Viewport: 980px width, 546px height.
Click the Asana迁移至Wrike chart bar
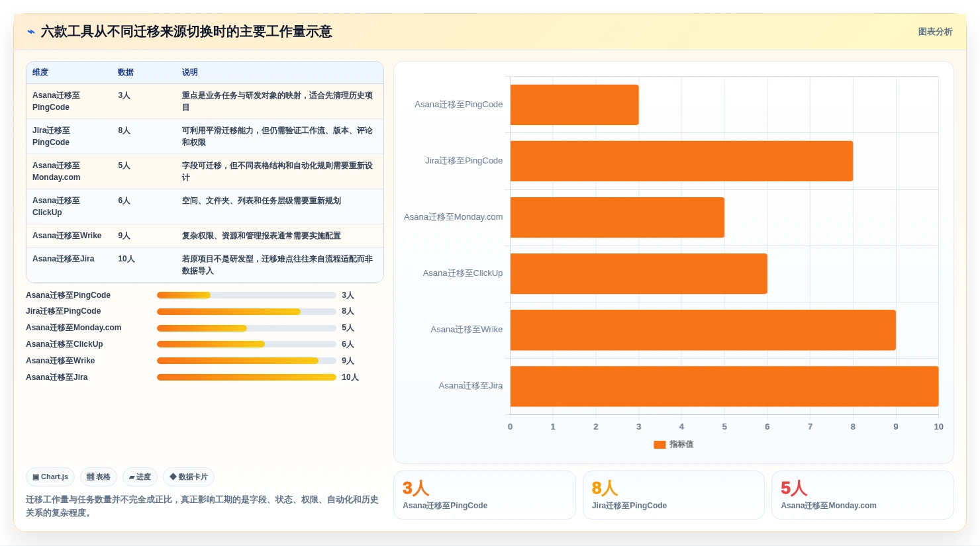tap(703, 330)
